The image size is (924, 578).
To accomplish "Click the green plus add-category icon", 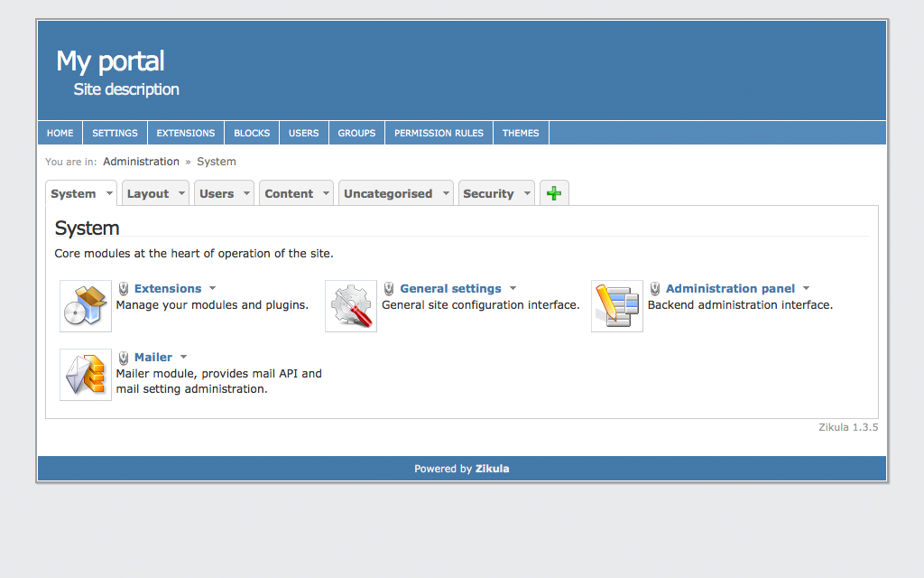I will coord(554,193).
